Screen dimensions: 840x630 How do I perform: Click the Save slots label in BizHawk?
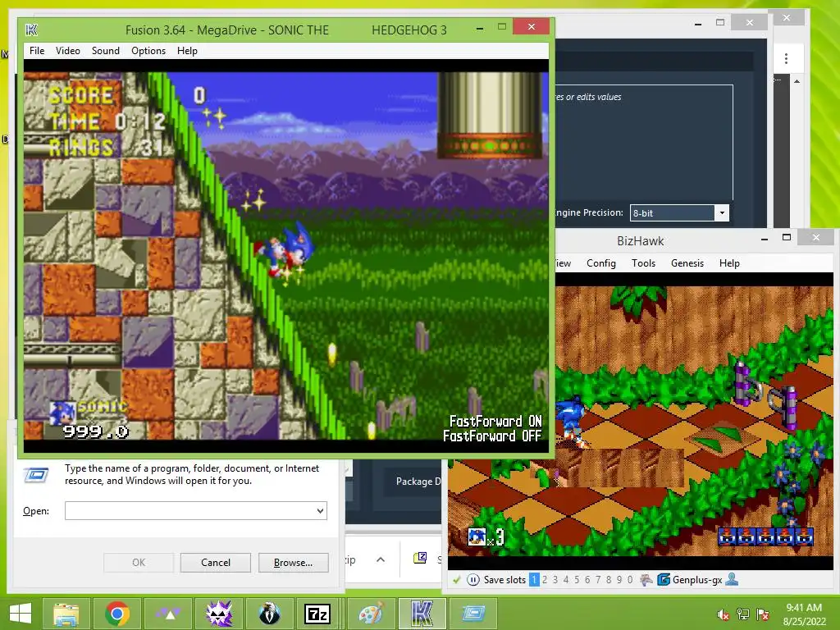tap(504, 580)
